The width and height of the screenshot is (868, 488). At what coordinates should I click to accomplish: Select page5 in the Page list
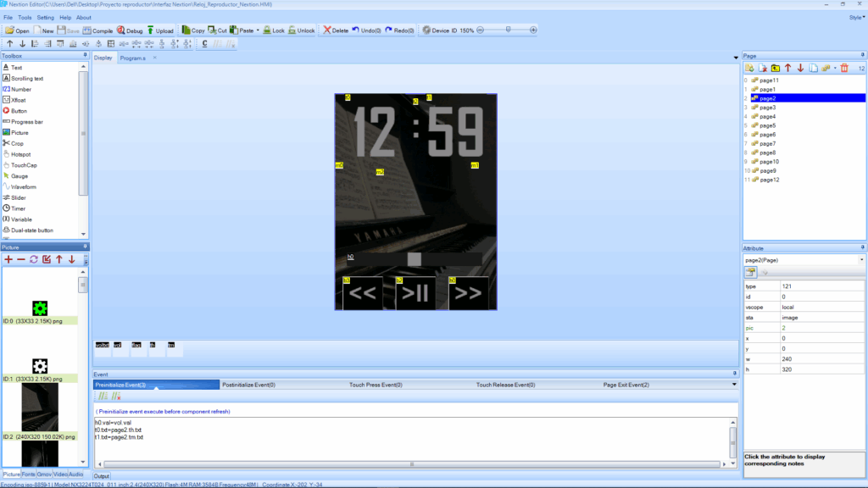tap(767, 125)
